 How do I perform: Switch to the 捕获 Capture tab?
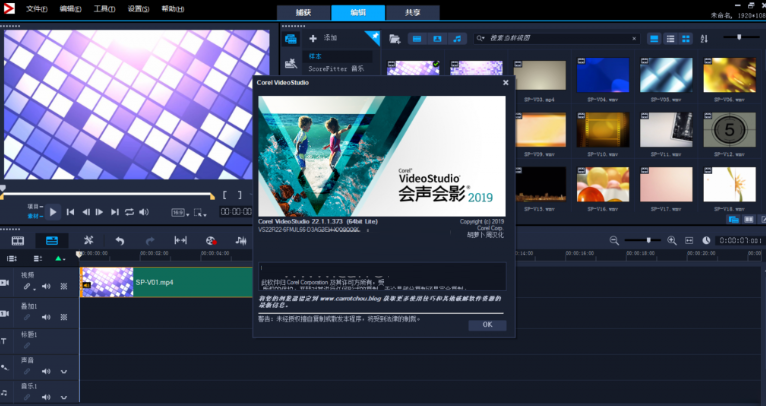[x=303, y=13]
